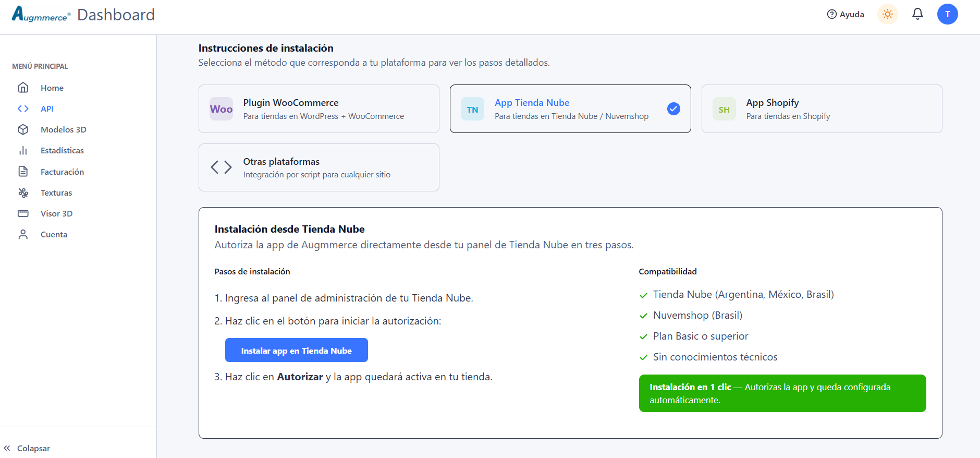Viewport: 980px width, 458px height.
Task: Click the Compatibilidad label
Action: coord(668,271)
